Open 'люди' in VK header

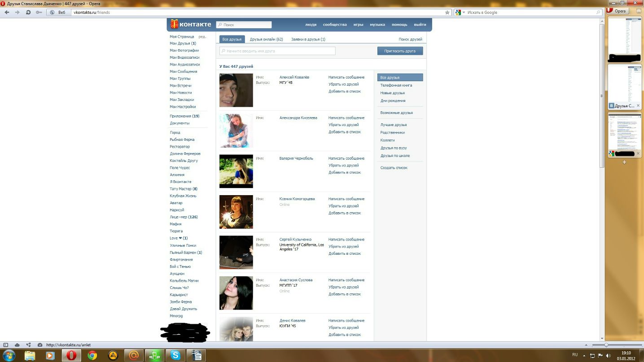(311, 25)
